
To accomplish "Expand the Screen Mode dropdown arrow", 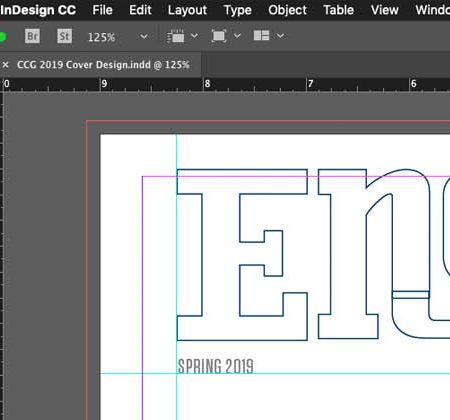I will coord(237,35).
